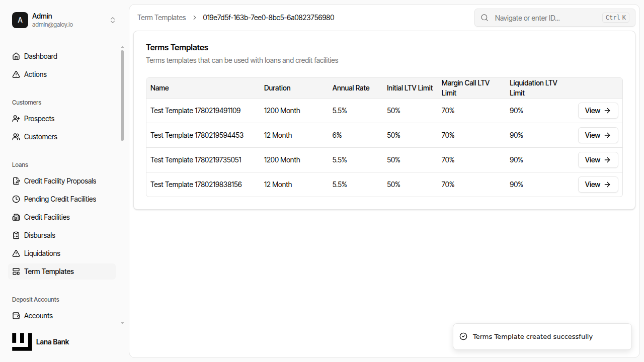Select Term Templates in sidebar

[62, 271]
